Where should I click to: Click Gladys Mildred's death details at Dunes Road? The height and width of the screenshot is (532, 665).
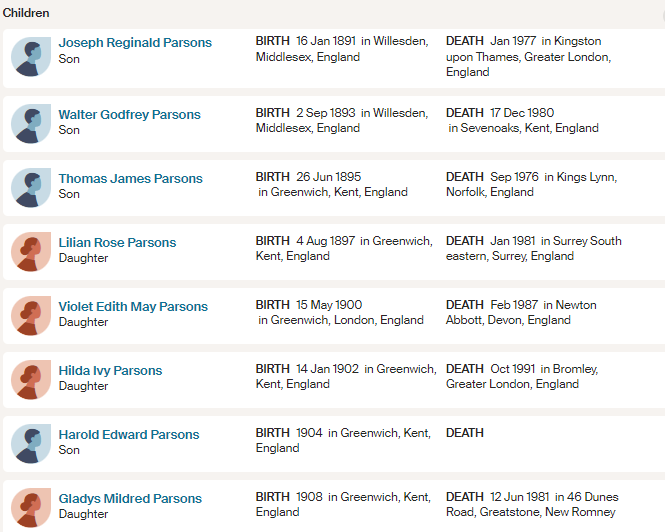(x=532, y=504)
